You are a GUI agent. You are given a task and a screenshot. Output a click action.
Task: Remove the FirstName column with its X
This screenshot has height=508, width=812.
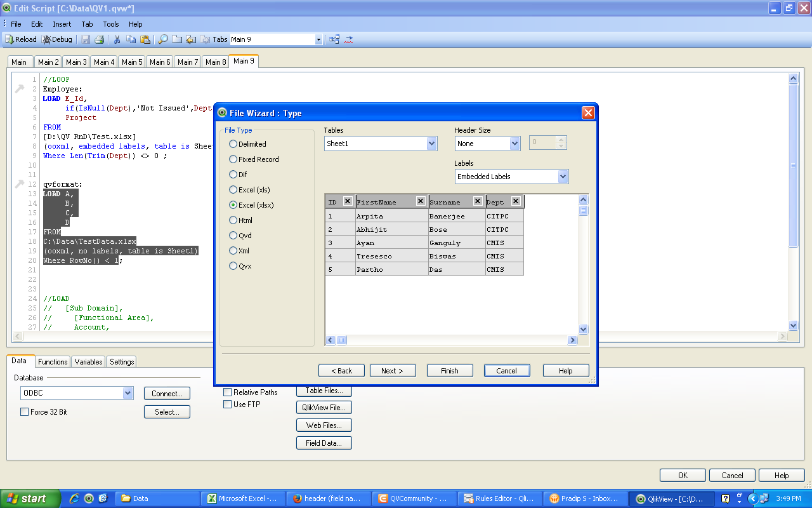point(421,201)
